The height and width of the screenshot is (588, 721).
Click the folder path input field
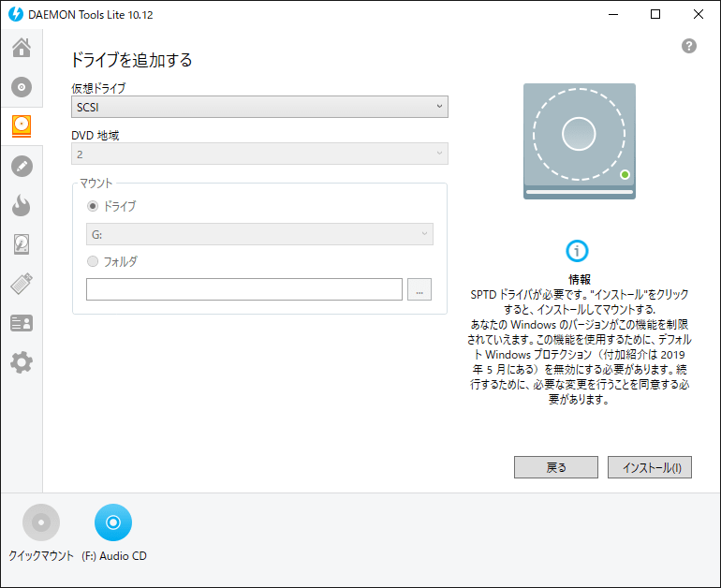point(244,289)
